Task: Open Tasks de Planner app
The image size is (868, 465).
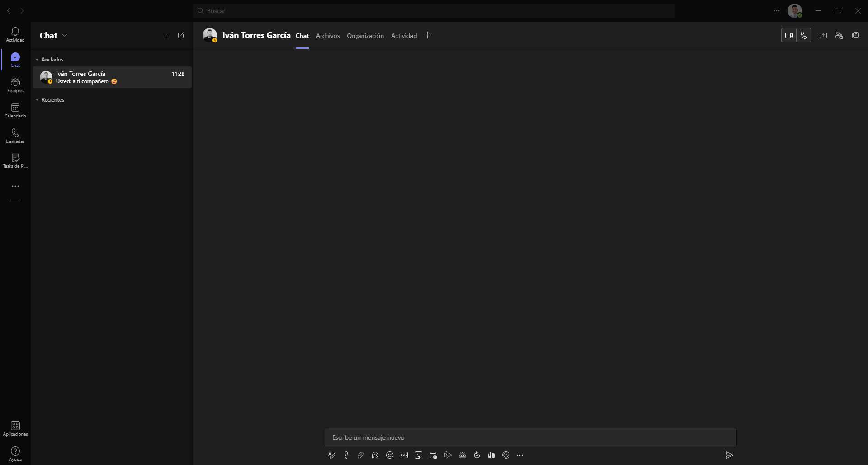Action: [x=15, y=161]
